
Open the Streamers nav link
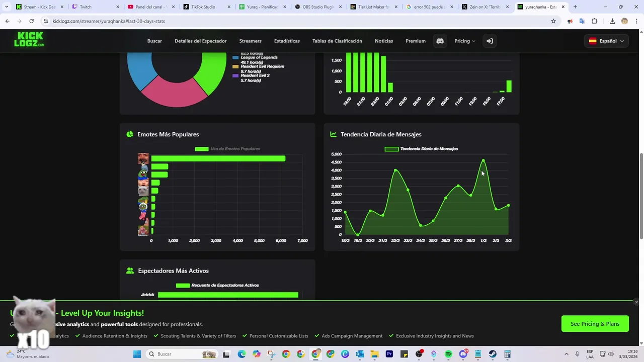250,41
